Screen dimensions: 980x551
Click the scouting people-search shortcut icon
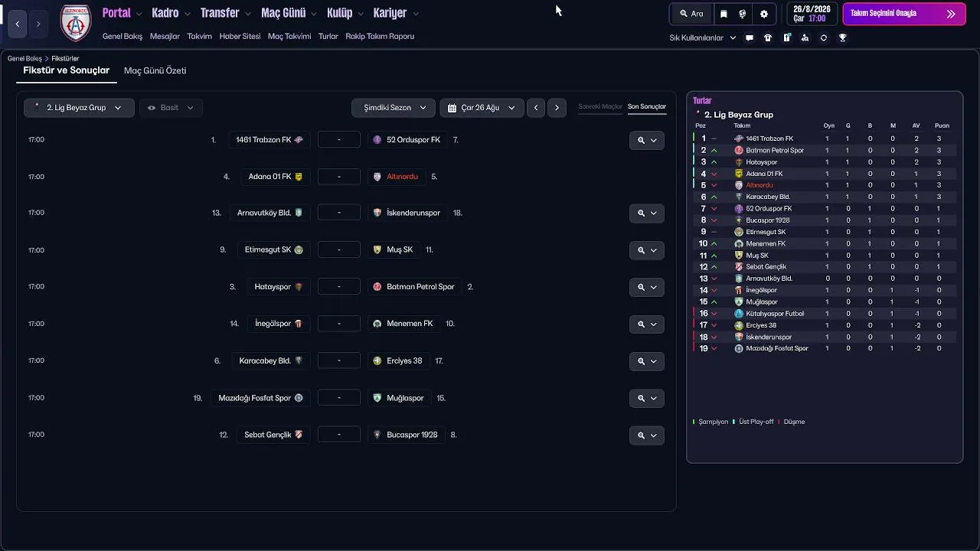(805, 37)
